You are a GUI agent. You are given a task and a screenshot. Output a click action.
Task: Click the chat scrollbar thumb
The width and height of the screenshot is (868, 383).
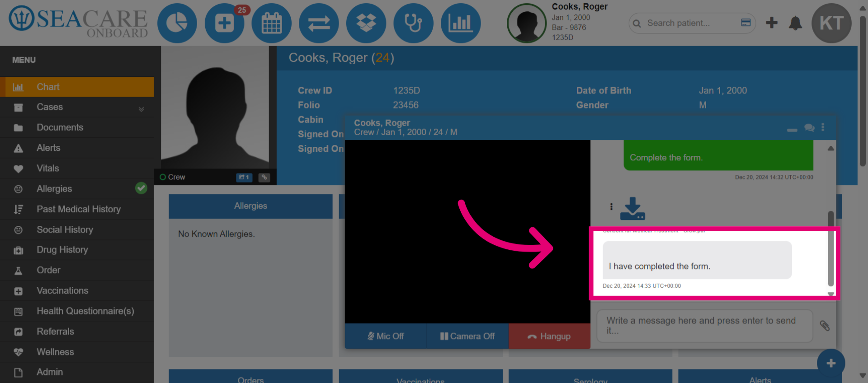click(831, 248)
